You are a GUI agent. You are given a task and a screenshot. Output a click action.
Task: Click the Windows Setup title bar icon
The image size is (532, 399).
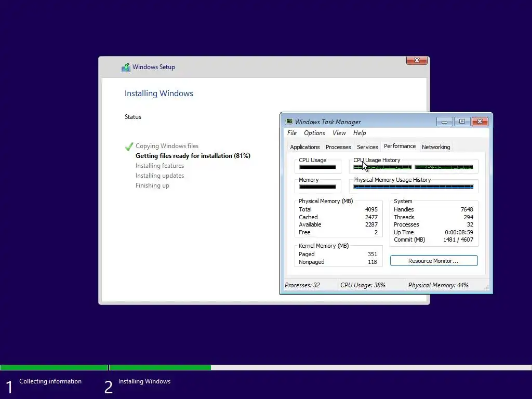tap(126, 67)
